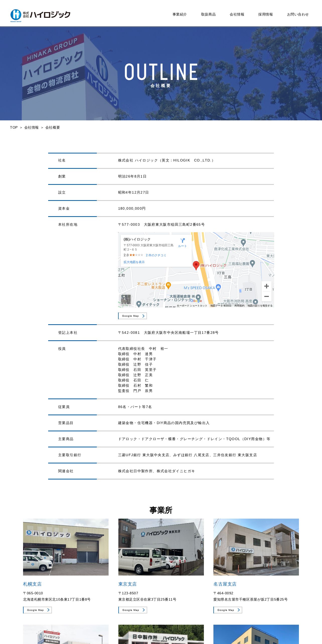Click the employee count 86名・パート等7名
This screenshot has height=644, width=322.
pos(135,407)
